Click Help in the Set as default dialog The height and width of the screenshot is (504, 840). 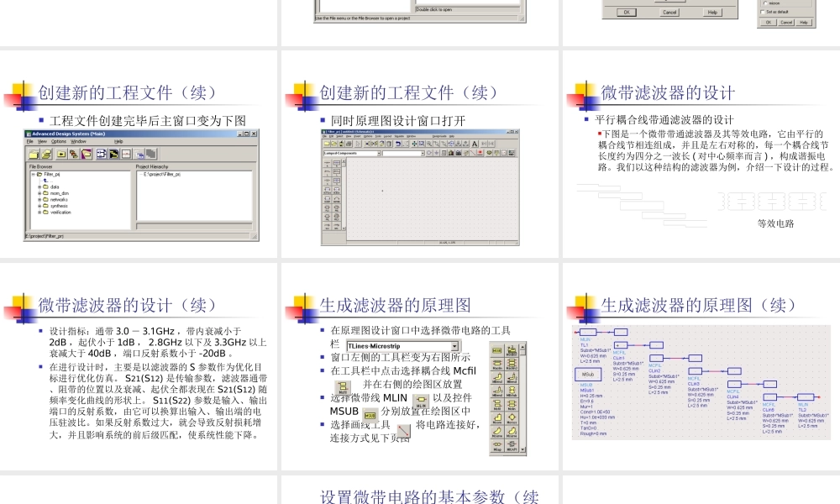click(x=804, y=22)
